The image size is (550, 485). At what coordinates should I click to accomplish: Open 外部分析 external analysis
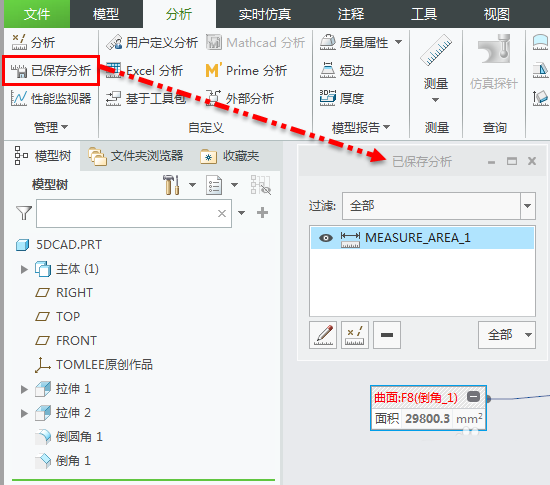[x=240, y=99]
